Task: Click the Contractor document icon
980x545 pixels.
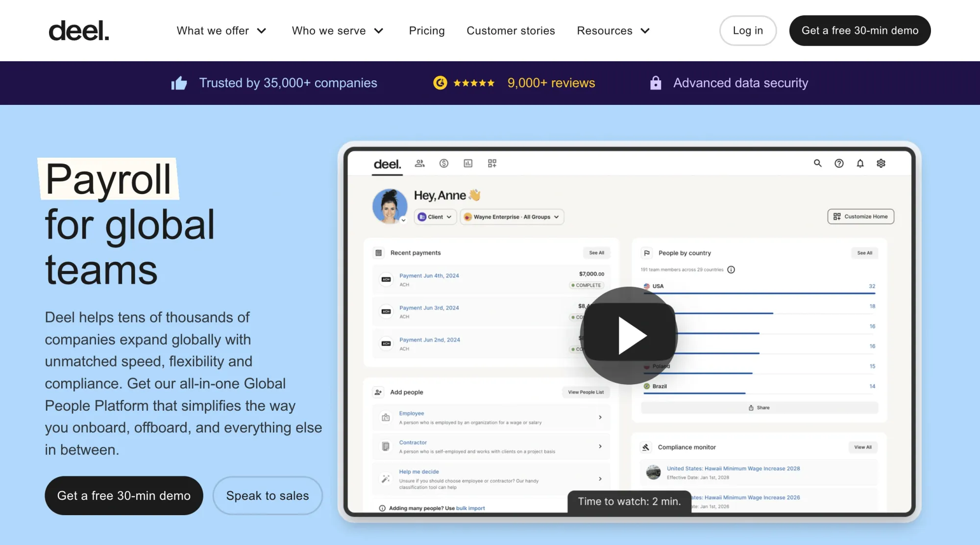Action: point(386,446)
